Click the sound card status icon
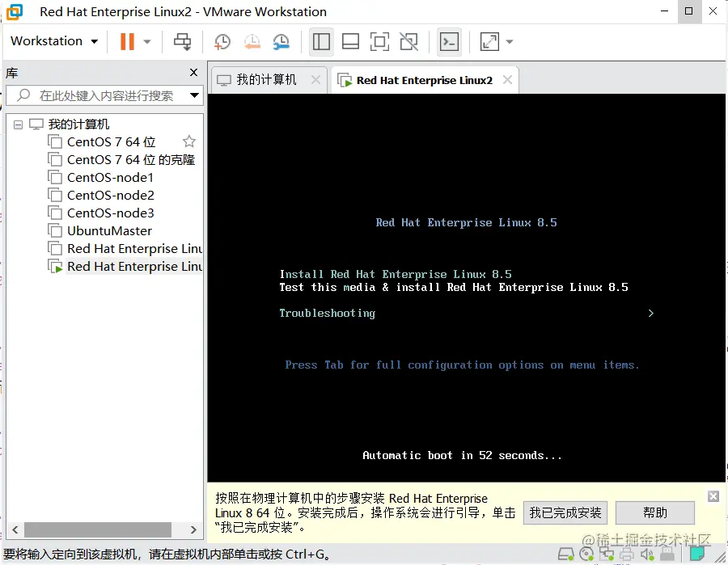This screenshot has height=565, width=728. point(647,554)
